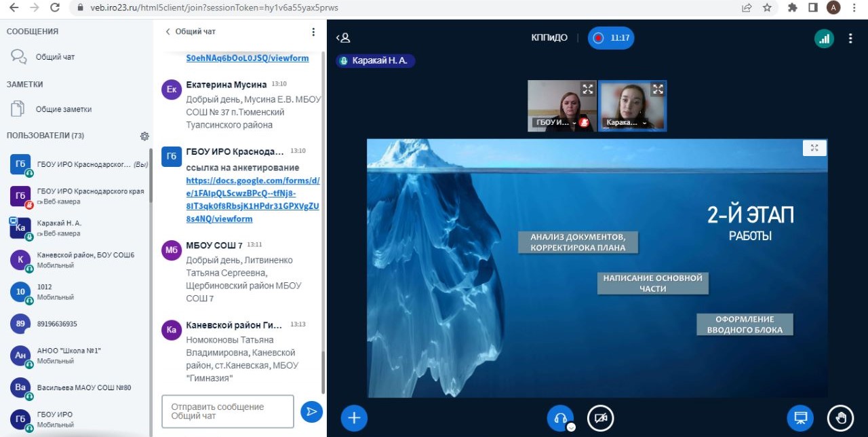Fullscreen the Каракай webcam thumbnail
868x437 pixels.
(657, 90)
